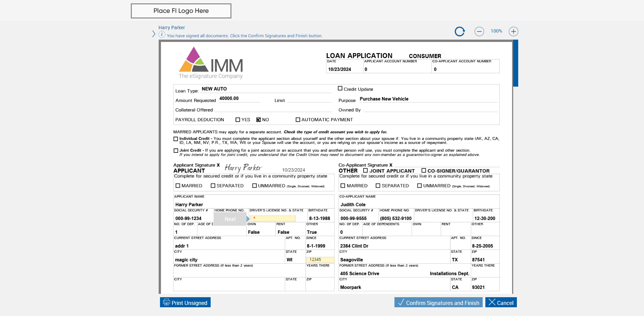Click the applicant ZIP field showing 12345
The height and width of the screenshot is (316, 644).
click(x=320, y=260)
